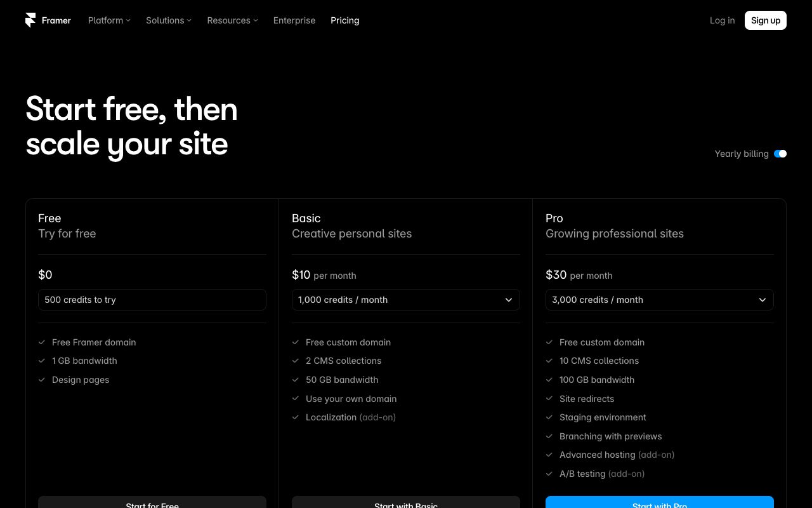
Task: Toggle the Yearly billing switch
Action: point(780,154)
